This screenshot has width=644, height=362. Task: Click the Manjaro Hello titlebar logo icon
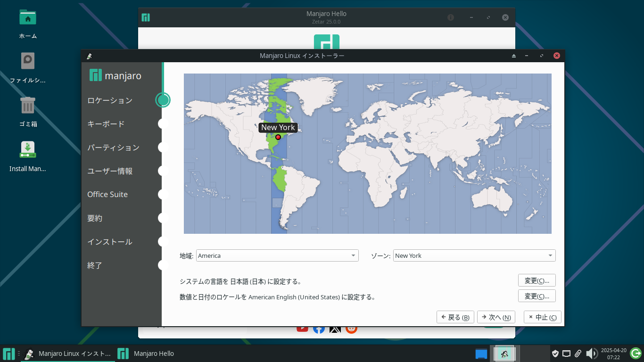click(146, 17)
